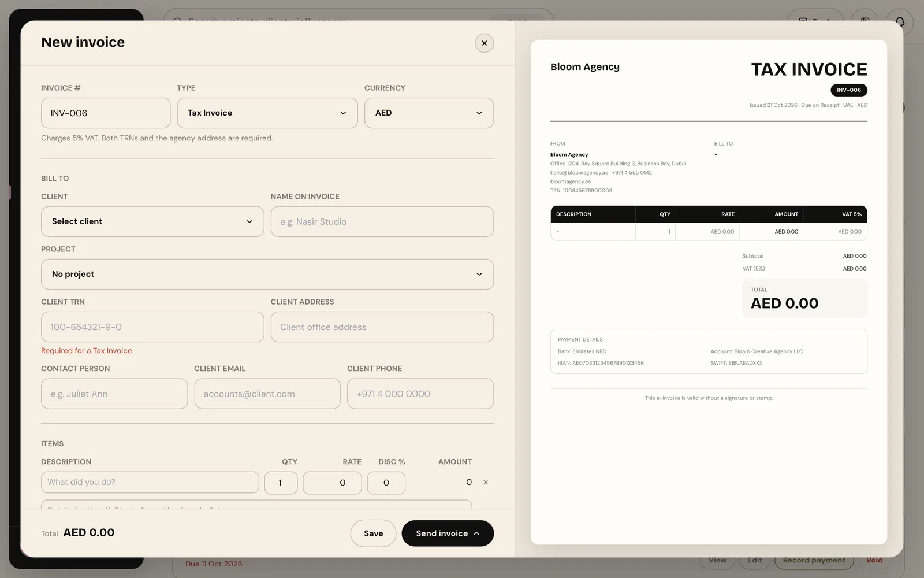Click the IBAN line in payment details

click(601, 363)
